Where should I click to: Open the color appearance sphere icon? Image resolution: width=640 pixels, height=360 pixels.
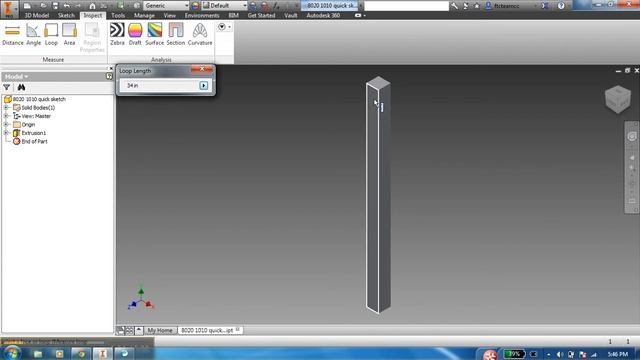pyautogui.click(x=196, y=6)
